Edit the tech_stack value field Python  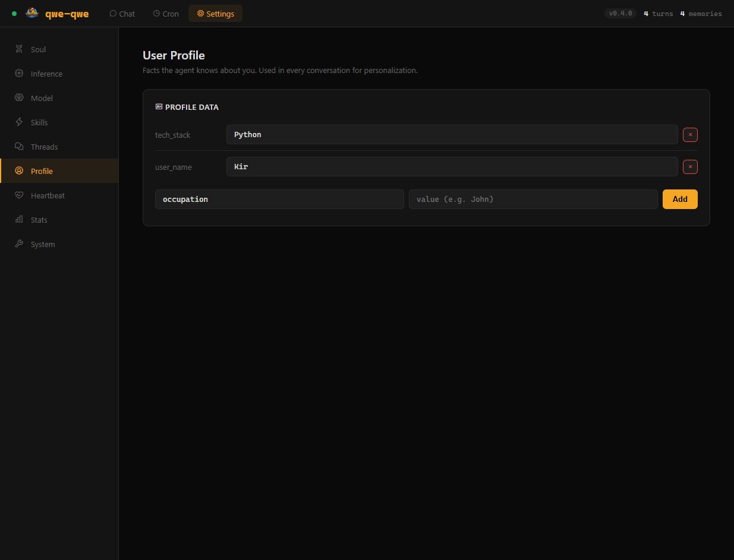[x=452, y=135]
